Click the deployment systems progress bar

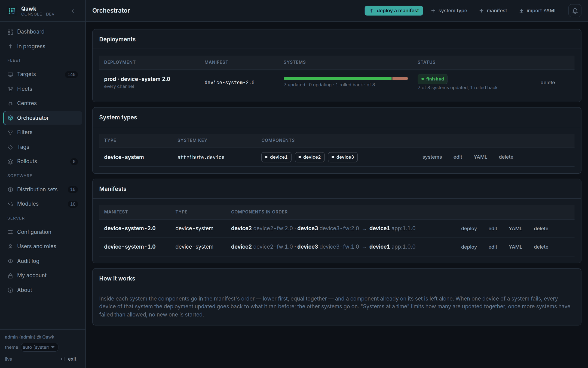point(346,79)
